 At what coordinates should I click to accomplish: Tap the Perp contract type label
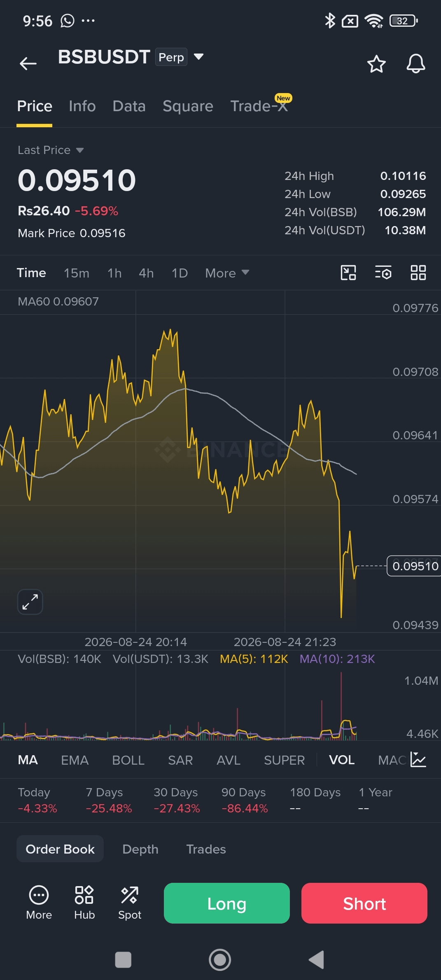coord(171,57)
